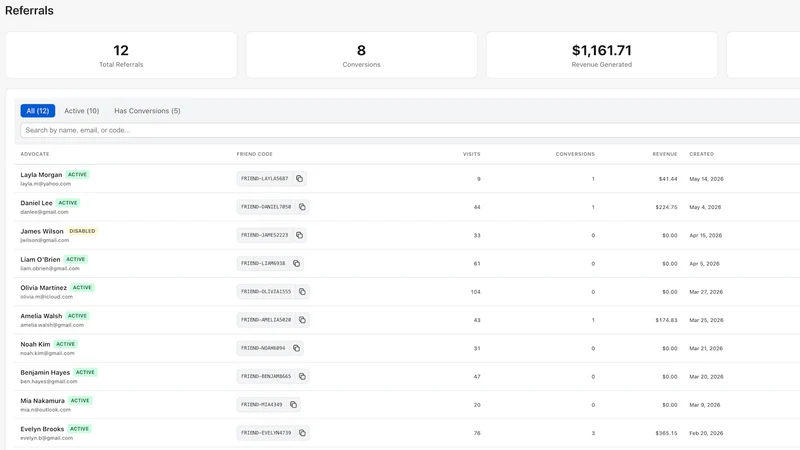The height and width of the screenshot is (450, 800).
Task: Click the Daniel Lee advocate name
Action: [x=36, y=203]
